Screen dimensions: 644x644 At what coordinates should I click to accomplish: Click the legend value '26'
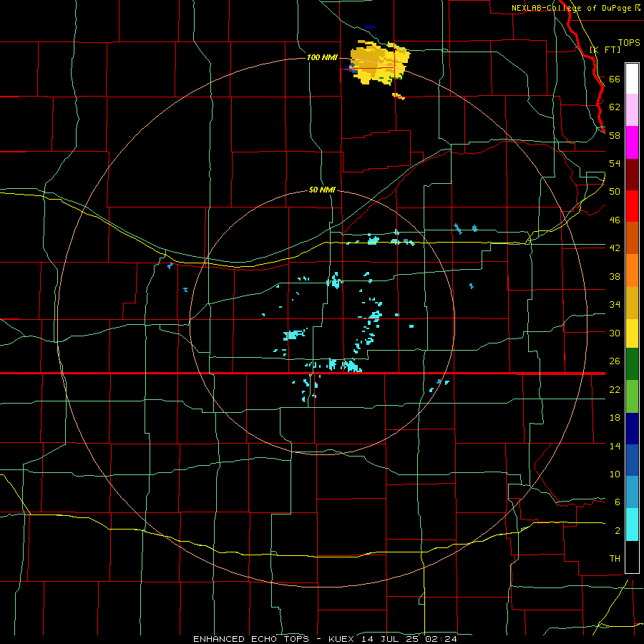pyautogui.click(x=615, y=361)
